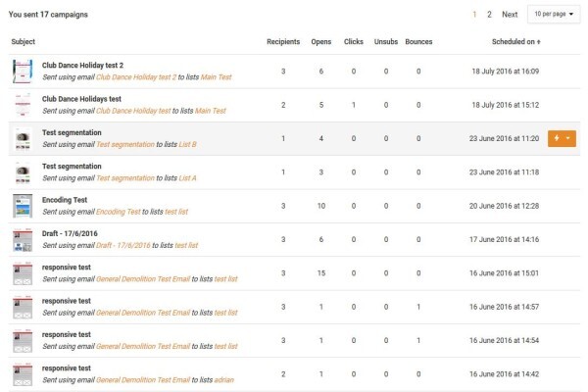Select the Encoding Test campaign title
Image resolution: width=588 pixels, height=392 pixels.
65,200
